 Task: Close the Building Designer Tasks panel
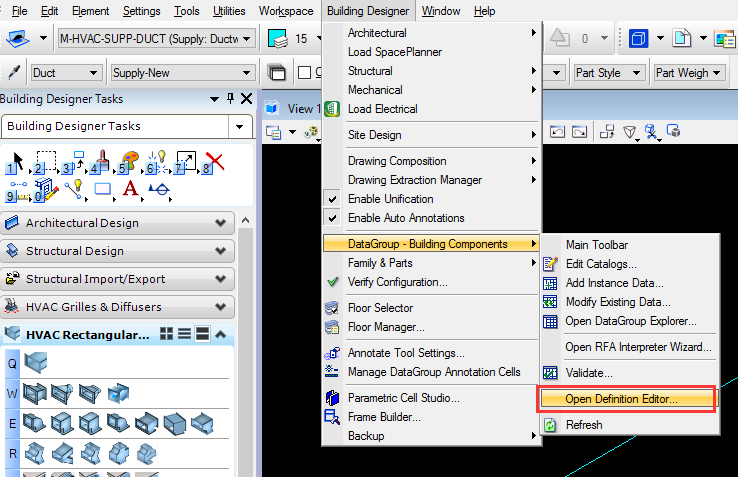click(x=246, y=98)
